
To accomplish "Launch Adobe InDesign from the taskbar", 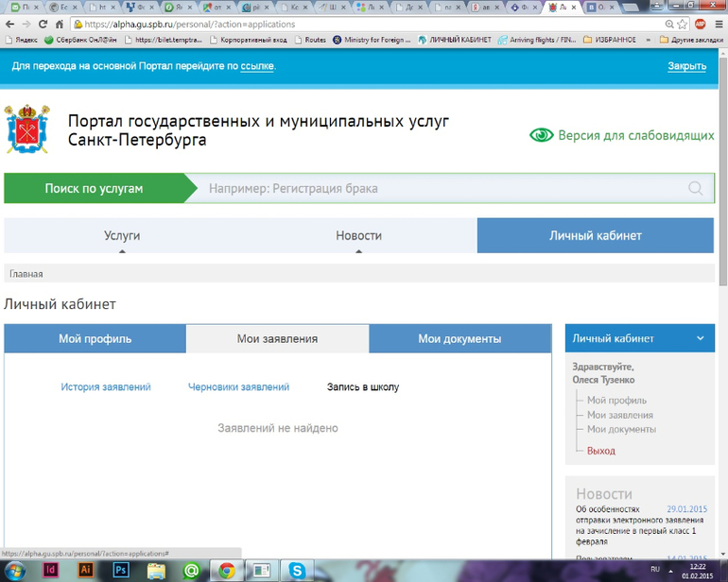I will click(51, 570).
